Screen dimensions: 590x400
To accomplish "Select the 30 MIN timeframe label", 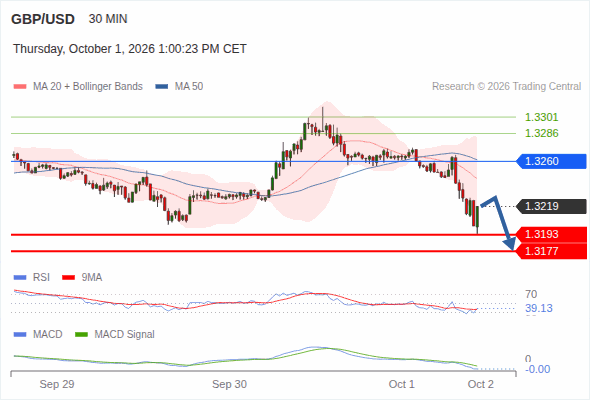I will tap(108, 19).
